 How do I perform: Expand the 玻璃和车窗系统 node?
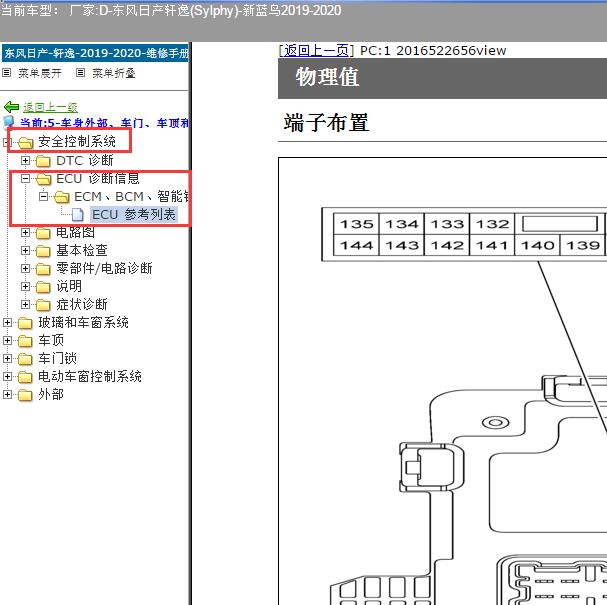point(7,322)
